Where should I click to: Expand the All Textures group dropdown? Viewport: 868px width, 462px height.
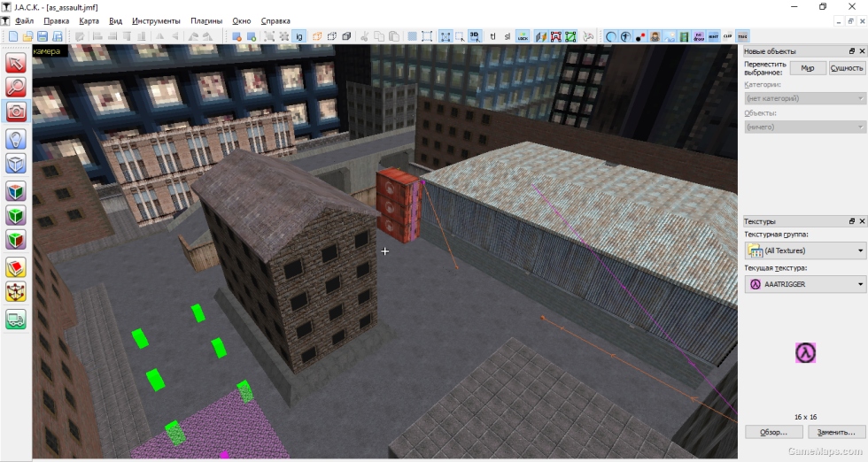[x=805, y=250]
